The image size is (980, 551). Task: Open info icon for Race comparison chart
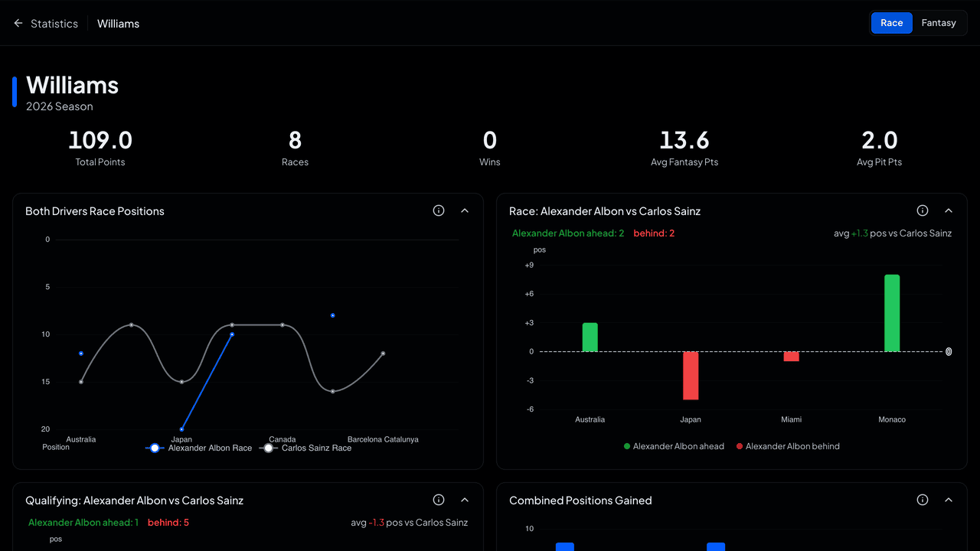coord(923,210)
